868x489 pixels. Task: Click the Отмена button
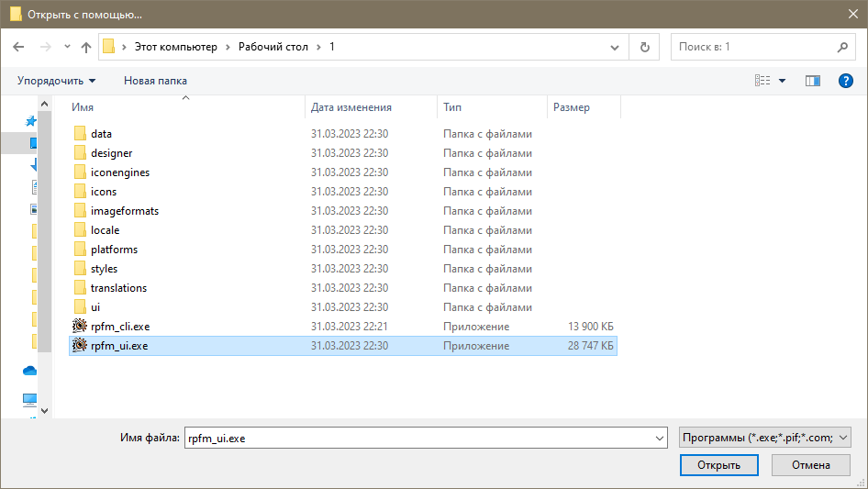tap(810, 465)
